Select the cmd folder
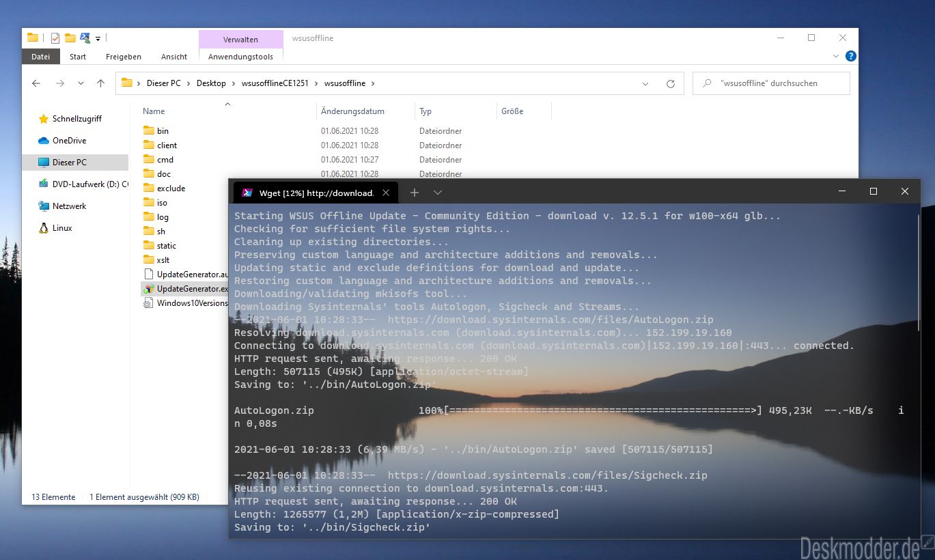 (x=165, y=160)
